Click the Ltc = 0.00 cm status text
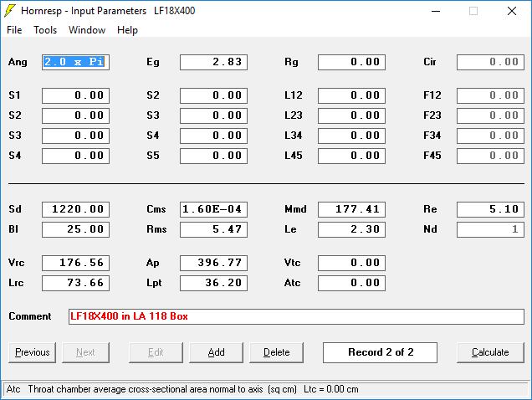532x400 pixels. 330,389
